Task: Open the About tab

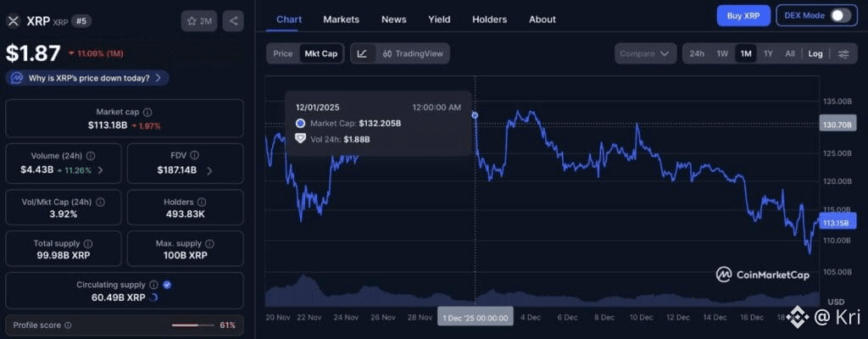Action: 542,19
